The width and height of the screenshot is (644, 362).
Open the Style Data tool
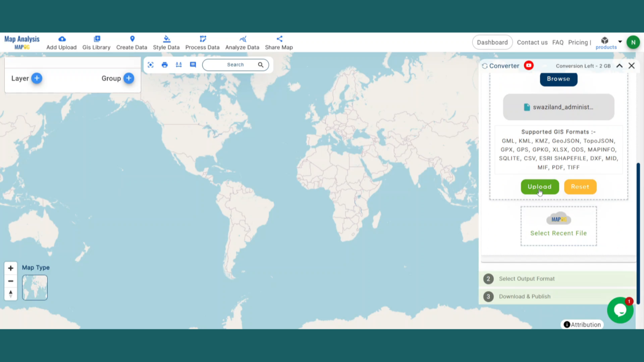166,42
